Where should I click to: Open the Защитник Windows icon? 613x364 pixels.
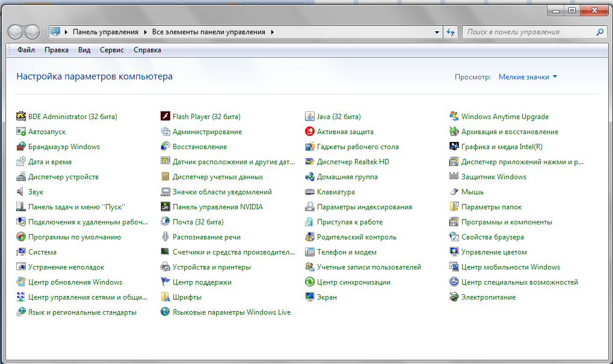pyautogui.click(x=454, y=176)
